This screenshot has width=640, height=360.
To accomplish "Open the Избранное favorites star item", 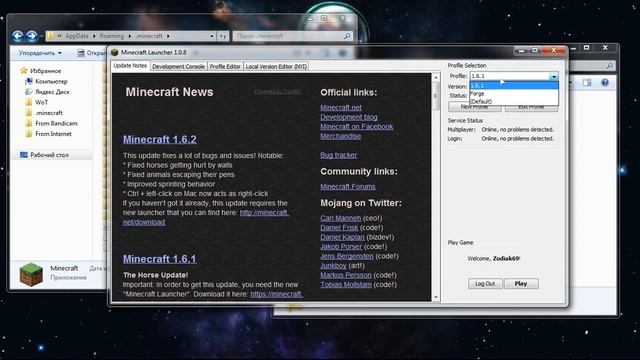I will 41,71.
